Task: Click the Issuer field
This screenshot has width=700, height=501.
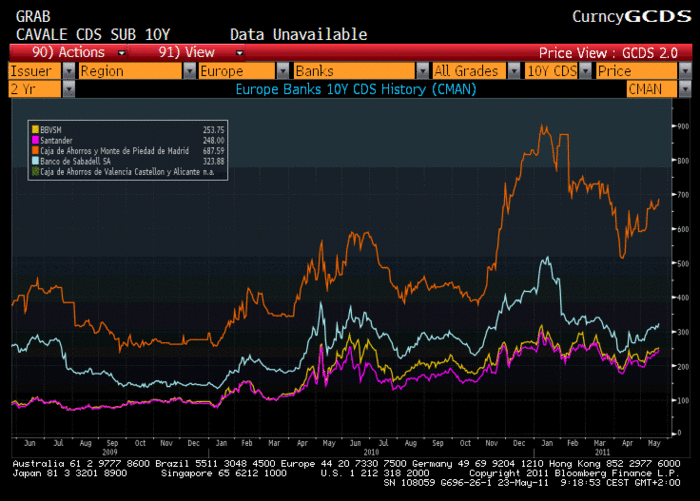Action: 35,71
